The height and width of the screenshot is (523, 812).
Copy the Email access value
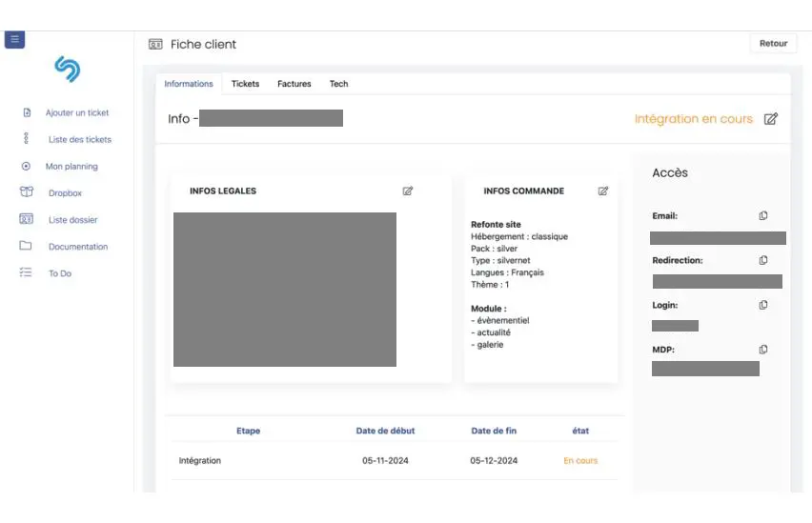[x=763, y=216]
